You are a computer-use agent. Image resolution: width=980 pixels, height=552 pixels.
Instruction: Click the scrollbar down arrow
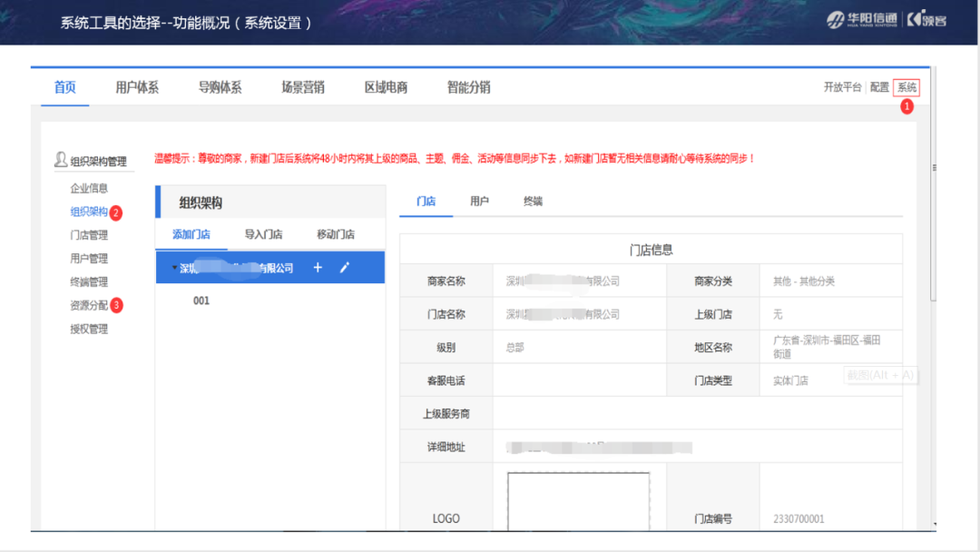click(935, 525)
